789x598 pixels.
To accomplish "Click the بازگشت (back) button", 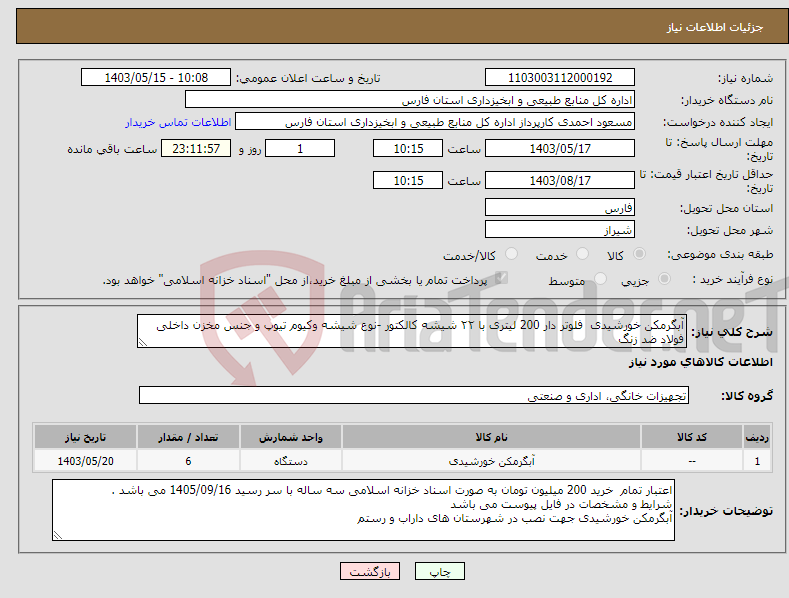I will 370,571.
